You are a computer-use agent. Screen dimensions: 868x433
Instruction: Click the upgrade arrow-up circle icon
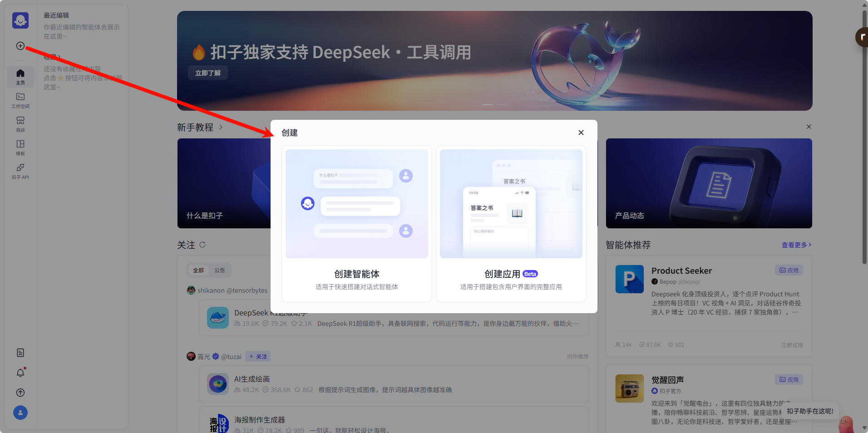(20, 393)
